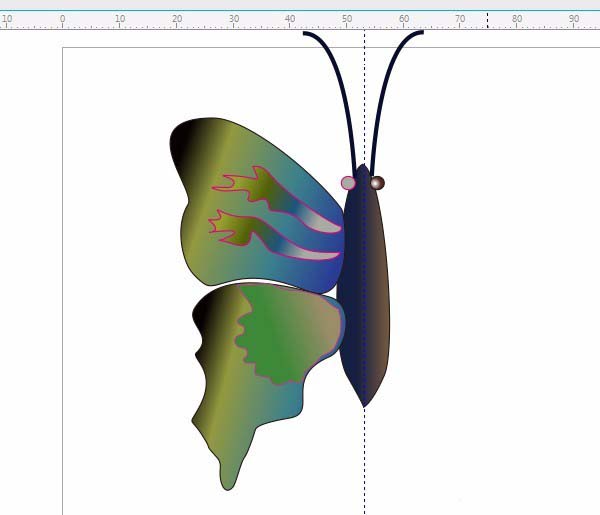
Task: Click the ruler mark labeled 20
Action: tap(177, 19)
